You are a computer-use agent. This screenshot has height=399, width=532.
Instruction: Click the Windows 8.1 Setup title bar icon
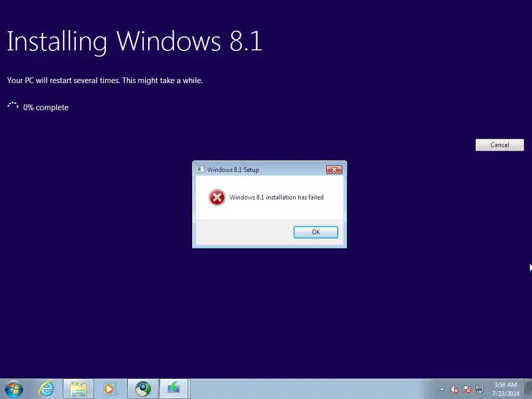click(x=201, y=169)
